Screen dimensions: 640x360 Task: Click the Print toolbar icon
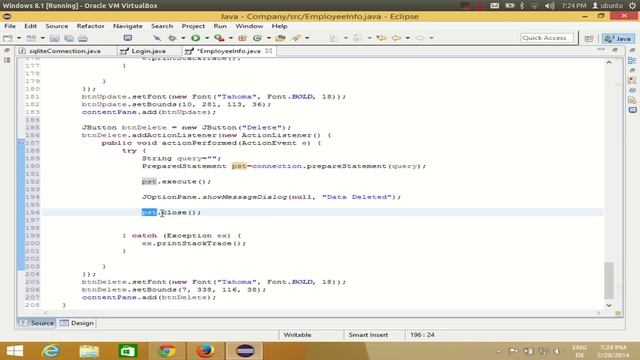(x=83, y=38)
